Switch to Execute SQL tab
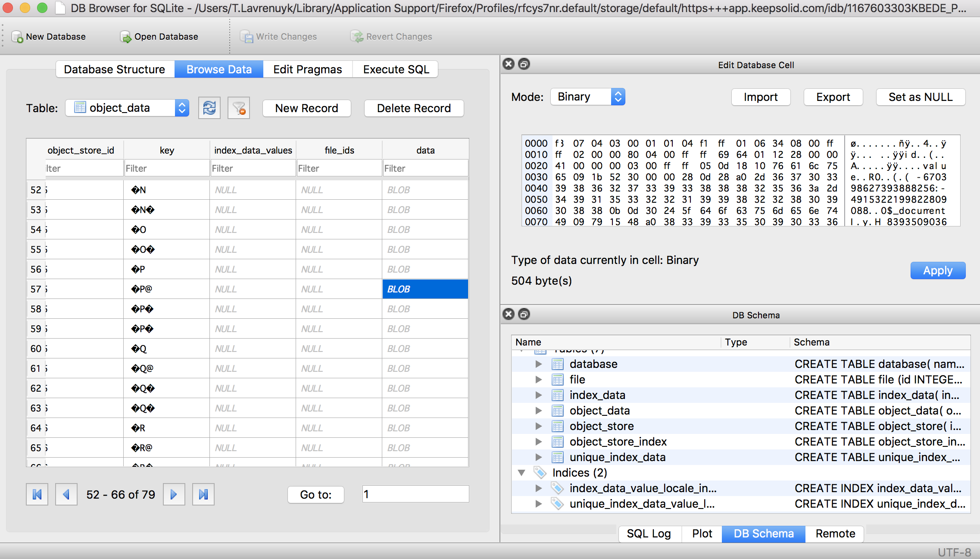This screenshot has width=980, height=559. pos(396,69)
